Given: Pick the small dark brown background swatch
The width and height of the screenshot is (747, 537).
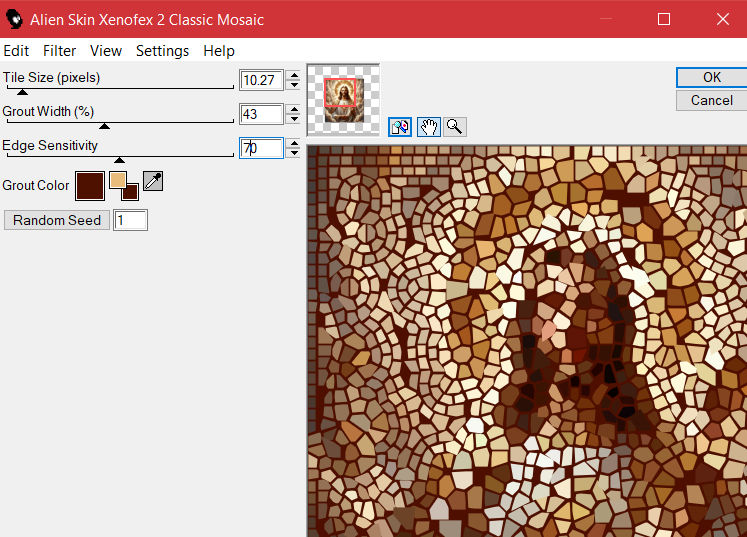Looking at the screenshot, I should click(131, 193).
